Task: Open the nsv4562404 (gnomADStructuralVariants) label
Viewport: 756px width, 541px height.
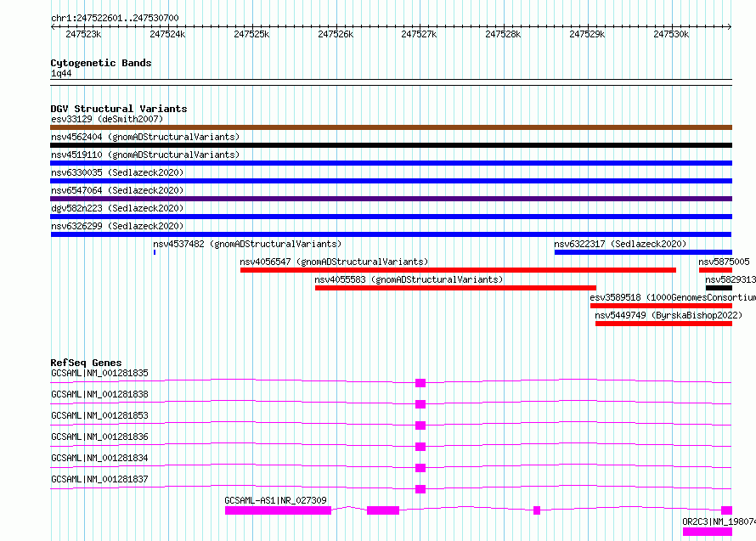Action: [x=145, y=137]
